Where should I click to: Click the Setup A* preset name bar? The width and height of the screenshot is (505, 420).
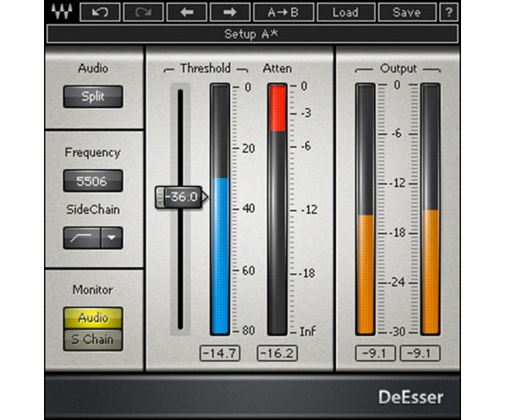click(252, 34)
